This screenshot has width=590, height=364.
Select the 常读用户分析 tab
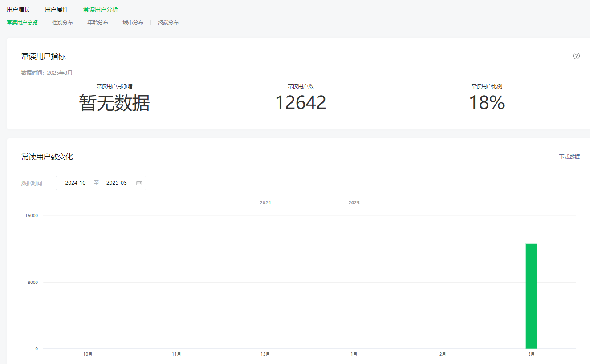(x=101, y=9)
